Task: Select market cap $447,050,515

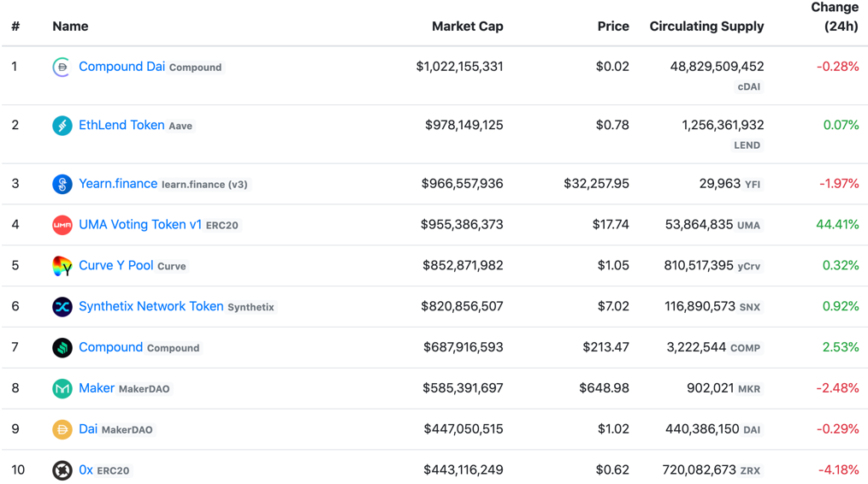Action: (x=464, y=430)
